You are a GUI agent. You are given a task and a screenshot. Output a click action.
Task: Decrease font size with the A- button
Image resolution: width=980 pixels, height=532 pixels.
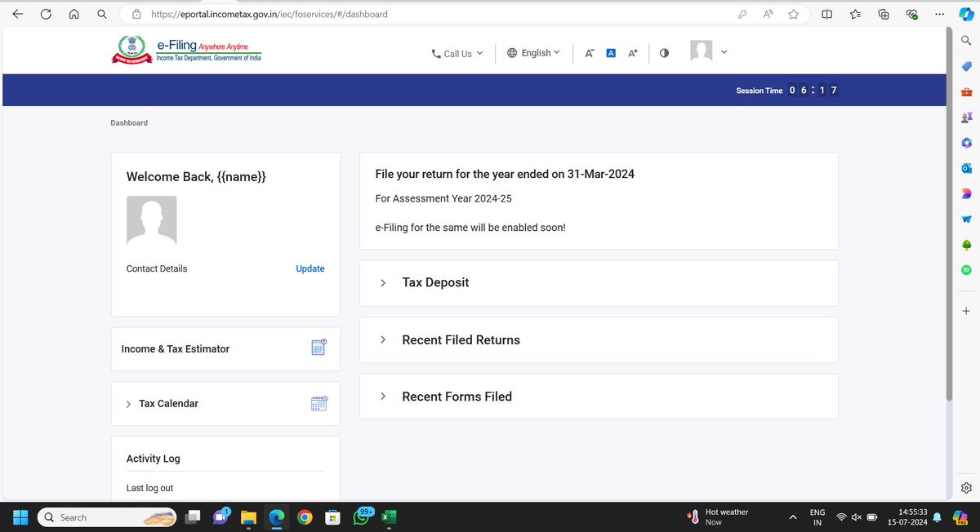(589, 53)
